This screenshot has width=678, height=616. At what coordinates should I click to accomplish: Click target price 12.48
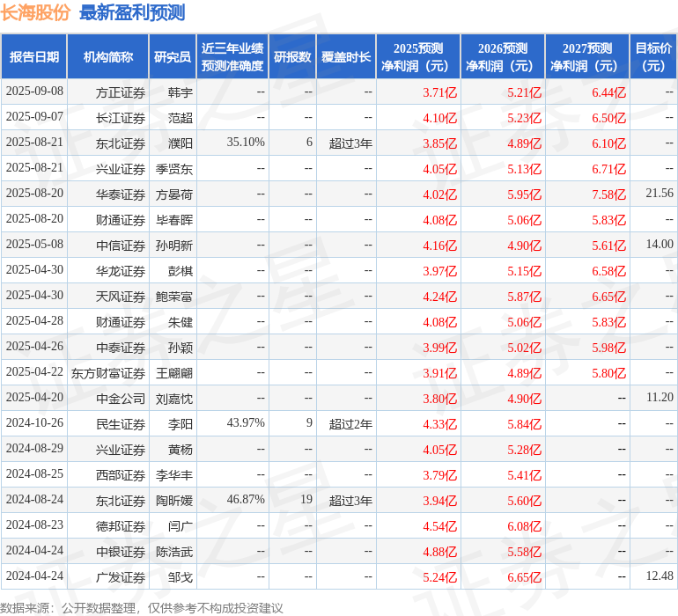point(660,576)
